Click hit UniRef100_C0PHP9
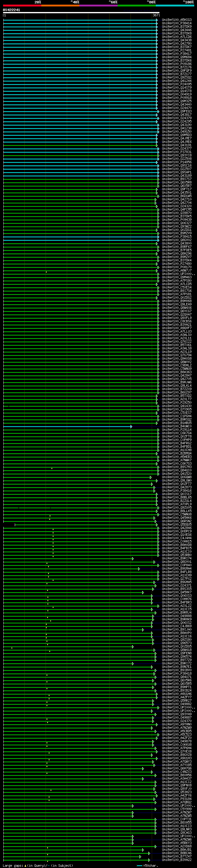 coord(177,440)
